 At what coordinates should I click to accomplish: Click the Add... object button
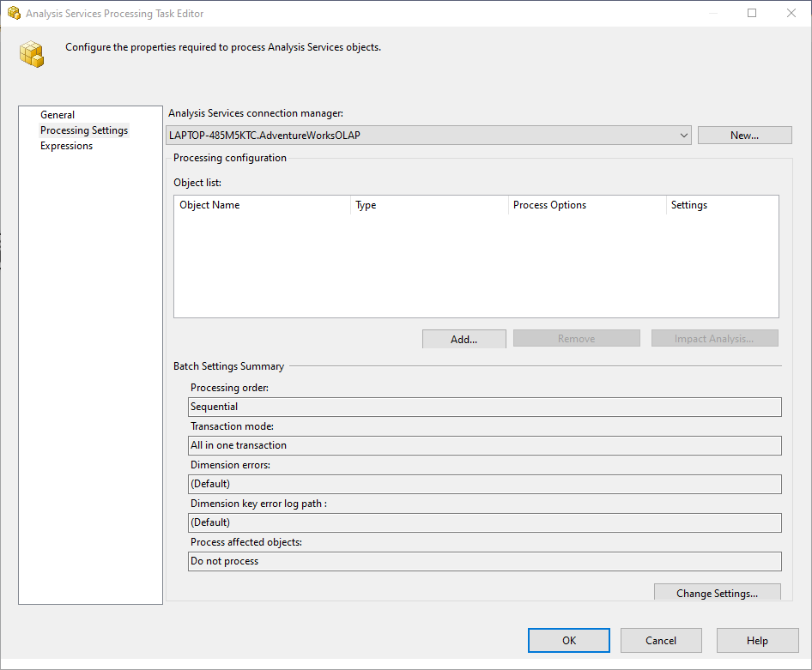pos(464,339)
